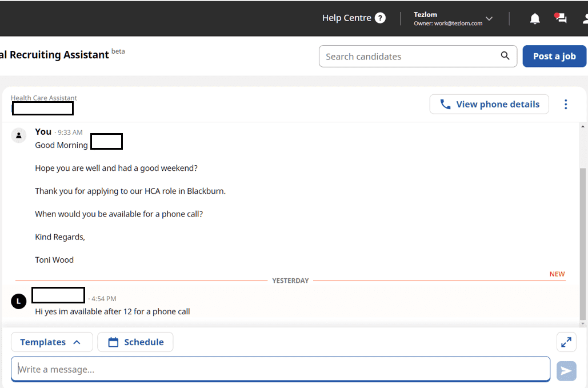Click the phone icon in View phone details
The image size is (588, 388).
point(445,104)
